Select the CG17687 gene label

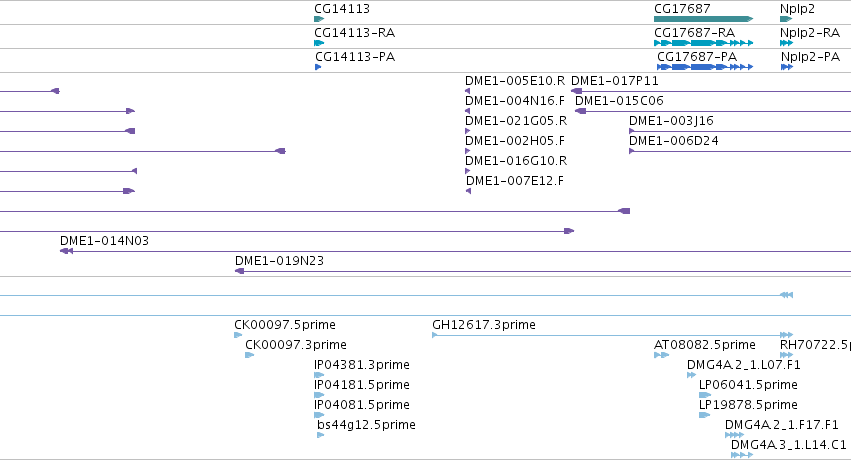[682, 9]
